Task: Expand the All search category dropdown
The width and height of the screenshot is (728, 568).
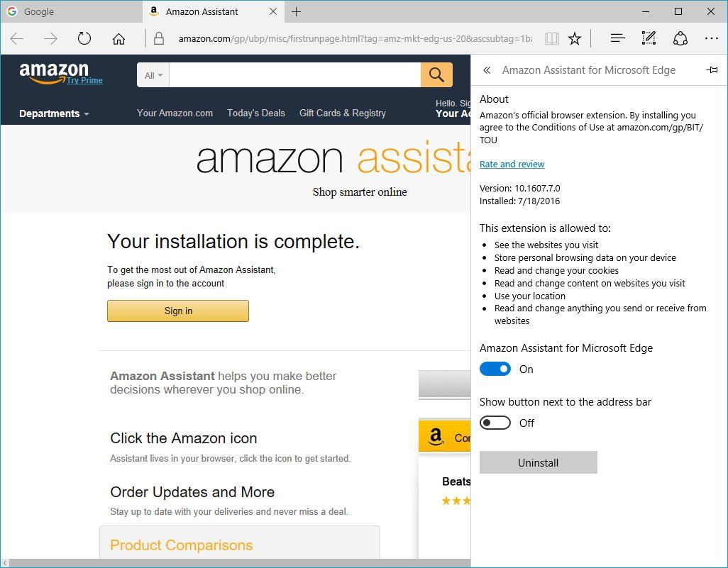Action: point(153,75)
